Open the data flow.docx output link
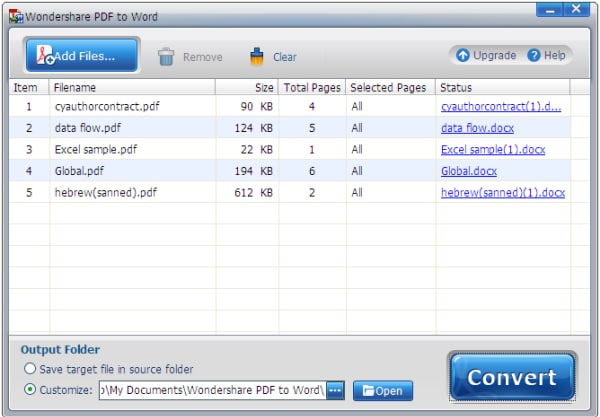Viewport: 600px width, 417px height. pyautogui.click(x=477, y=128)
